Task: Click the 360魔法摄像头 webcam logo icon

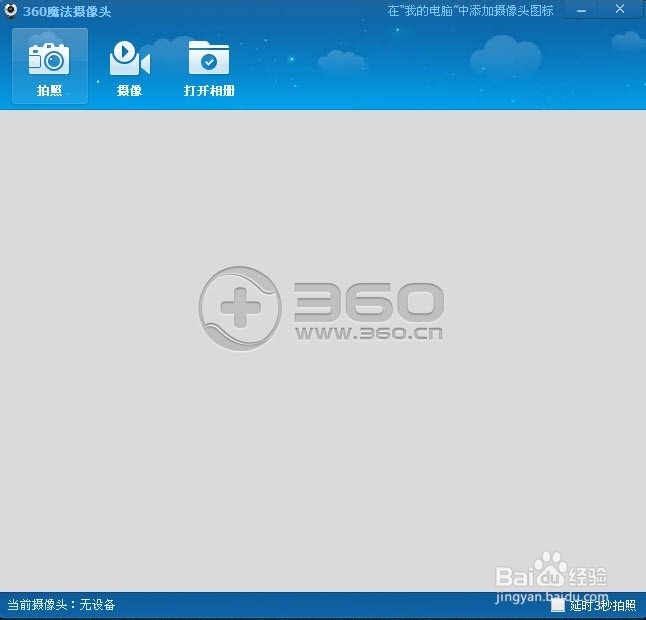Action: 10,10
